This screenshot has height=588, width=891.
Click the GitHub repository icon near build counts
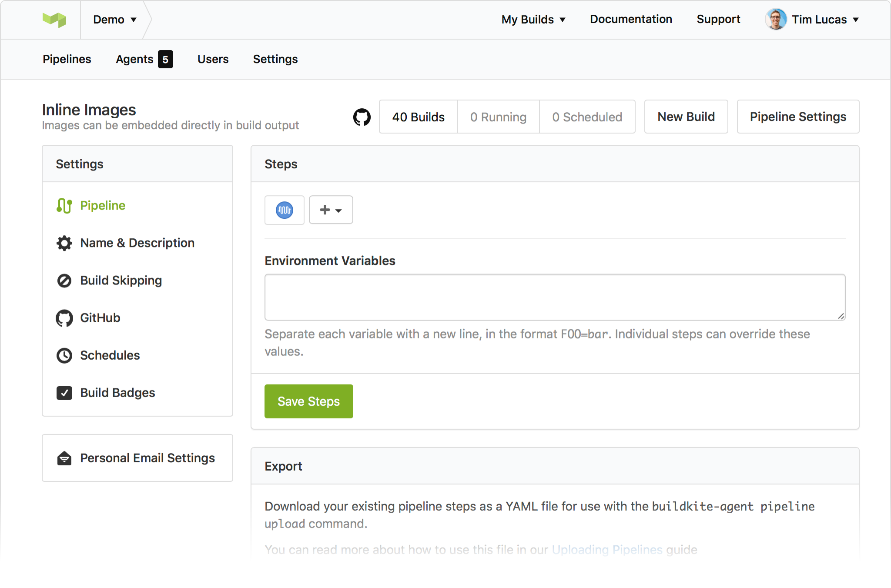(x=362, y=117)
